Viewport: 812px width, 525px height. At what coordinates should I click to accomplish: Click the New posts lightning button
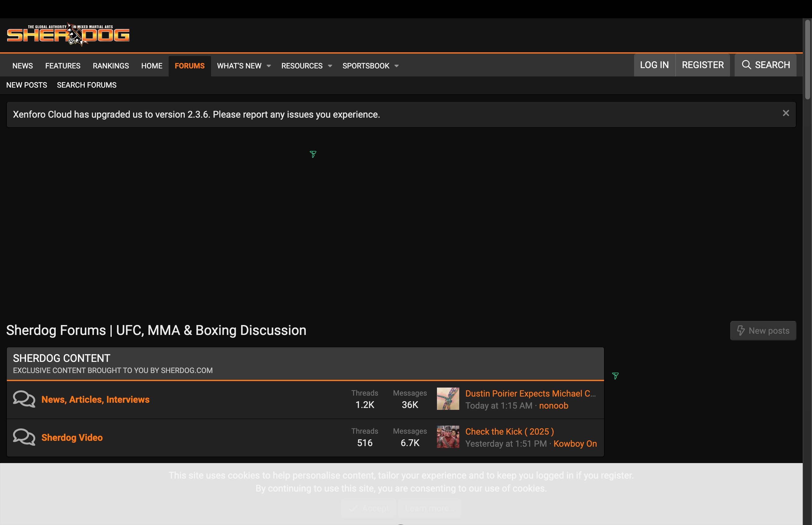coord(763,331)
